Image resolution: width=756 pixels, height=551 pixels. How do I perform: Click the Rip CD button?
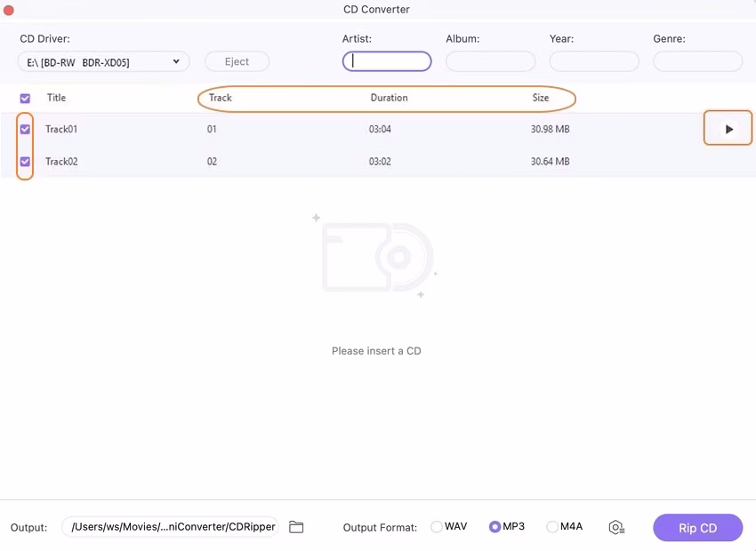(697, 527)
